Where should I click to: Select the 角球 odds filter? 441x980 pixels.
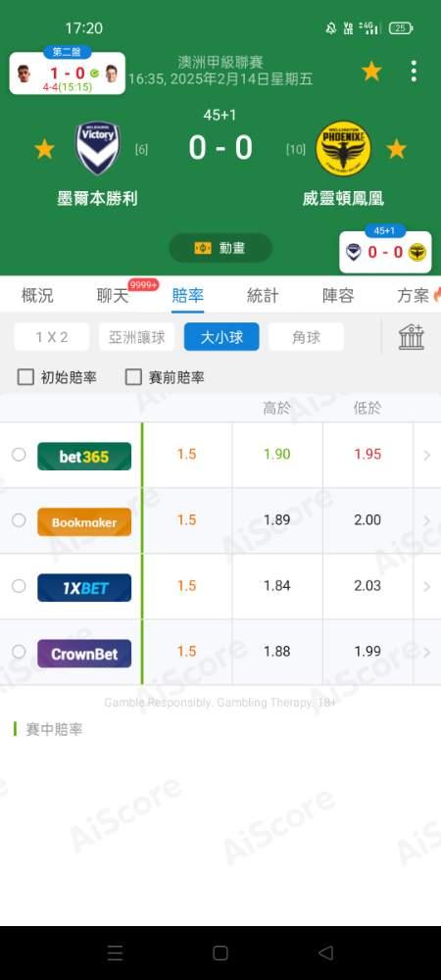(306, 337)
